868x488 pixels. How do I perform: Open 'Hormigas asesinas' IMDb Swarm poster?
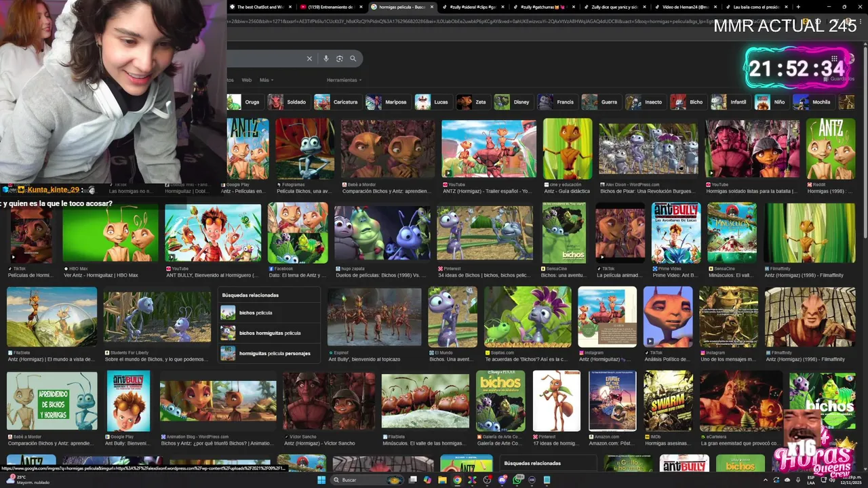(x=668, y=401)
